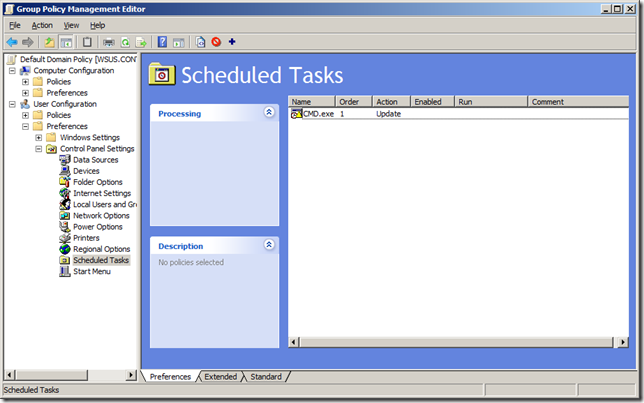Open Help via the question mark icon
644x403 pixels.
[x=162, y=42]
